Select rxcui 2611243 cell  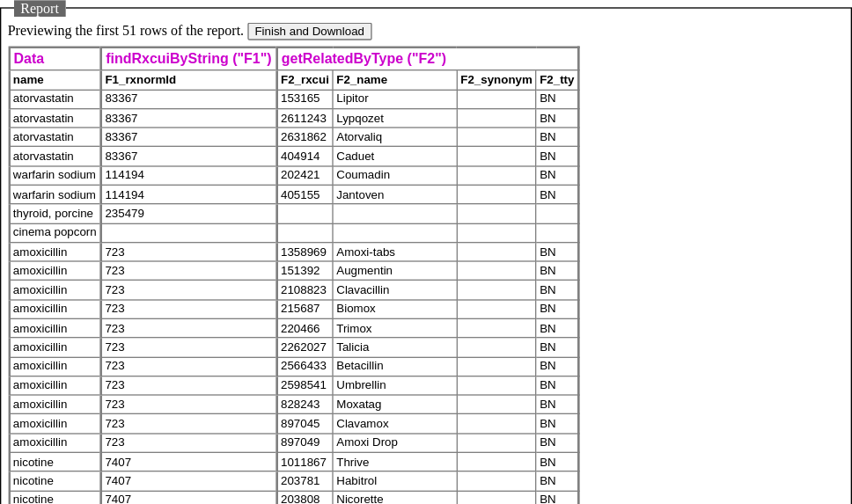[305, 119]
